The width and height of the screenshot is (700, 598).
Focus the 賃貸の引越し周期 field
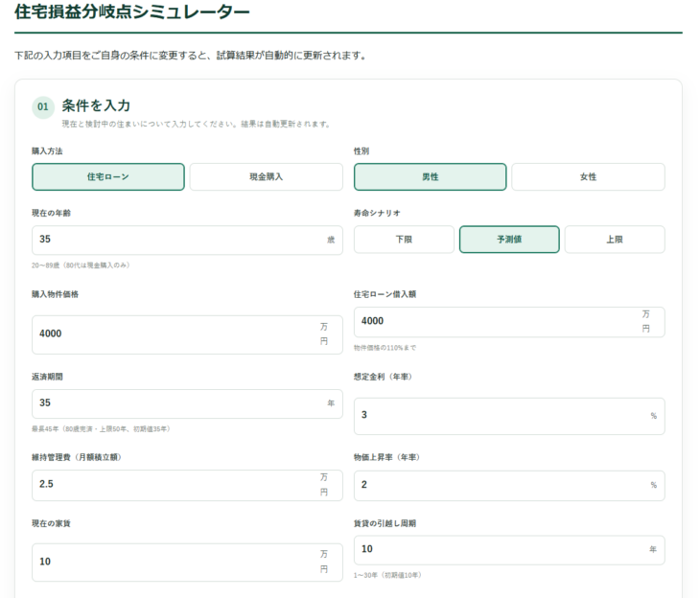[509, 550]
